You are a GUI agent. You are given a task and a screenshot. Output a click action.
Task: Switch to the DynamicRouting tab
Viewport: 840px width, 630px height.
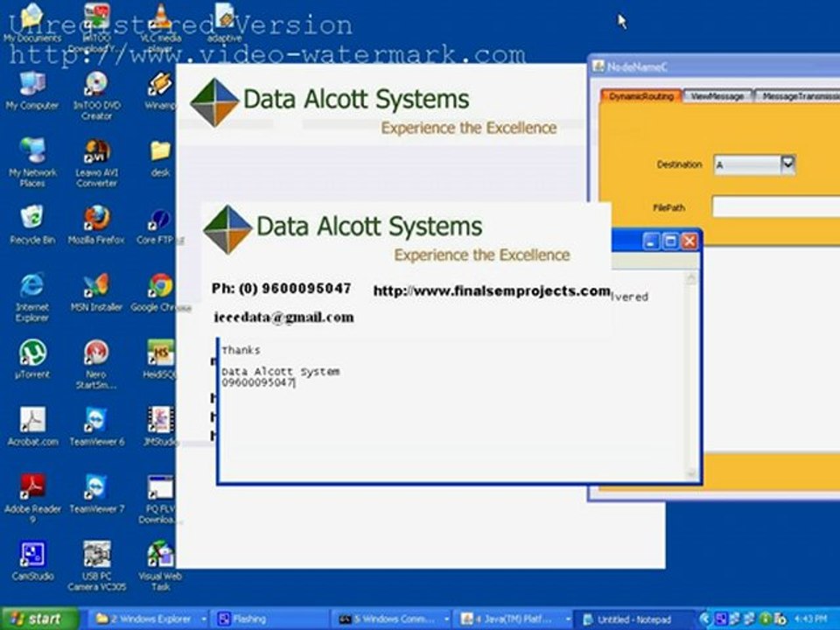pyautogui.click(x=640, y=96)
